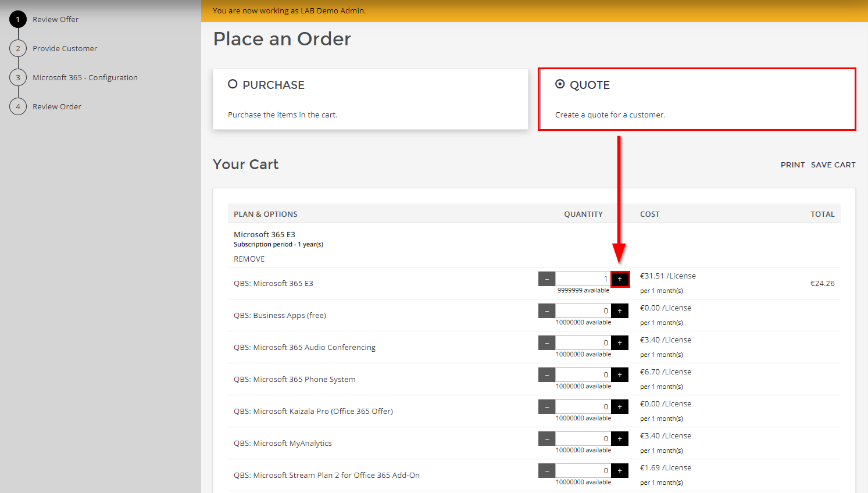Click 'QBS: Microsoft Kaizala Pro (Office 365 Offer)' label
This screenshot has width=868, height=493.
[x=313, y=412]
